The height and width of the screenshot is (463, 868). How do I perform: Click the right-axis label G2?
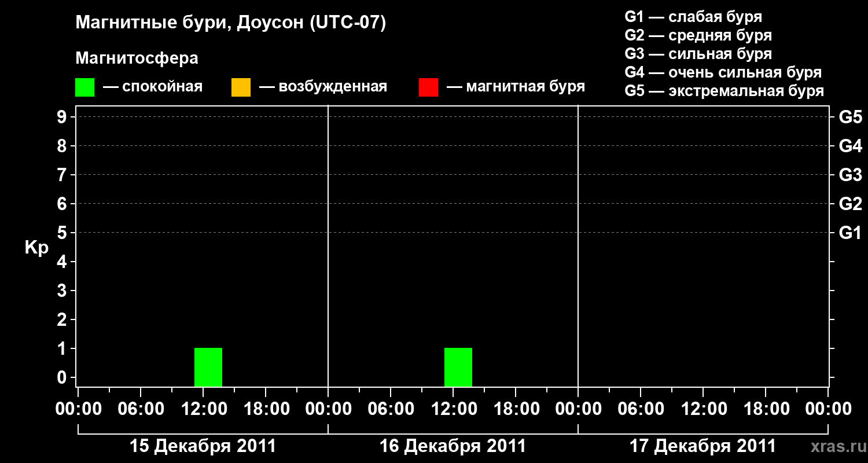[851, 204]
